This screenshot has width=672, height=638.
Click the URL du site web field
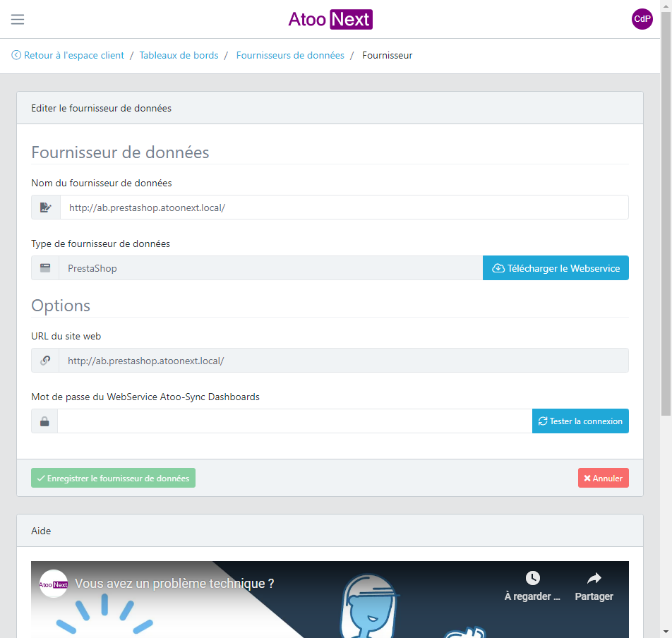(x=344, y=361)
